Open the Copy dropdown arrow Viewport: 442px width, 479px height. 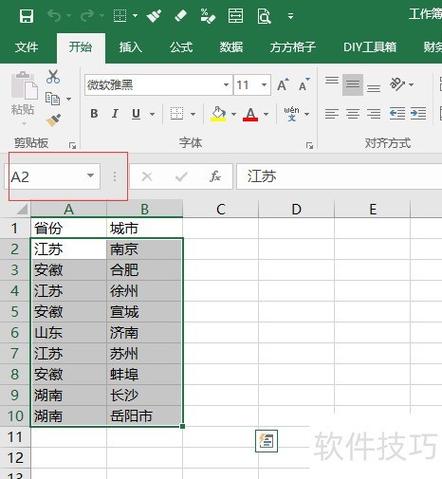[69, 99]
